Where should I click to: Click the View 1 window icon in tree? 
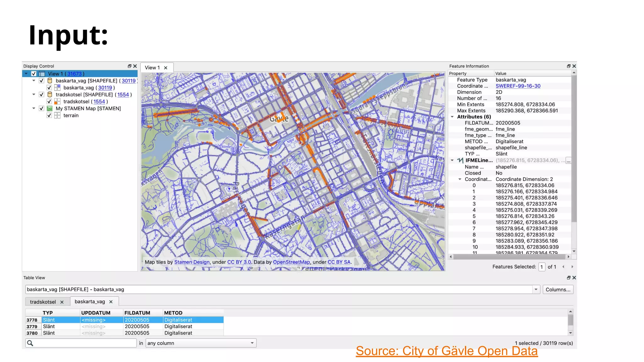click(x=42, y=74)
